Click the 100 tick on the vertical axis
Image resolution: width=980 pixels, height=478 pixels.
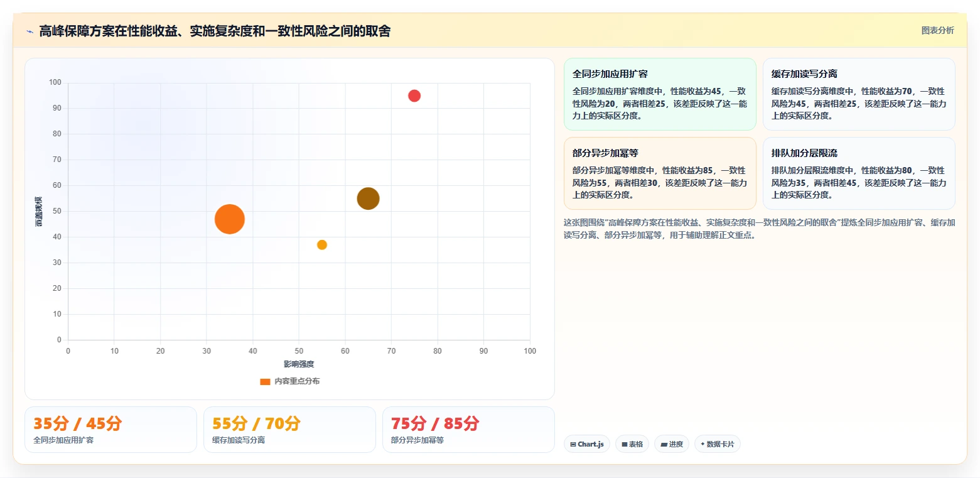(x=55, y=82)
